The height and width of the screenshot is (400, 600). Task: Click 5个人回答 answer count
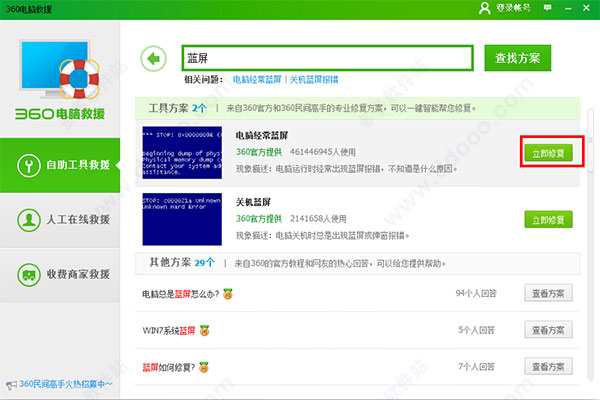tap(476, 330)
